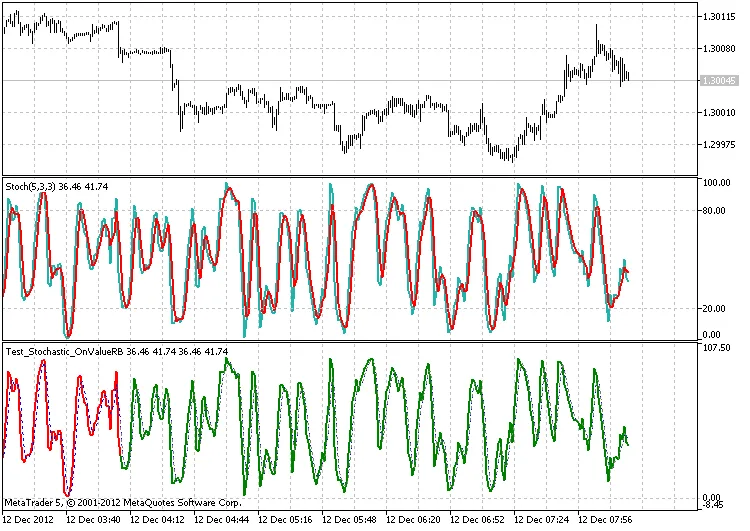This screenshot has width=750, height=531.
Task: Select the 1.30115 price axis label
Action: pos(719,16)
